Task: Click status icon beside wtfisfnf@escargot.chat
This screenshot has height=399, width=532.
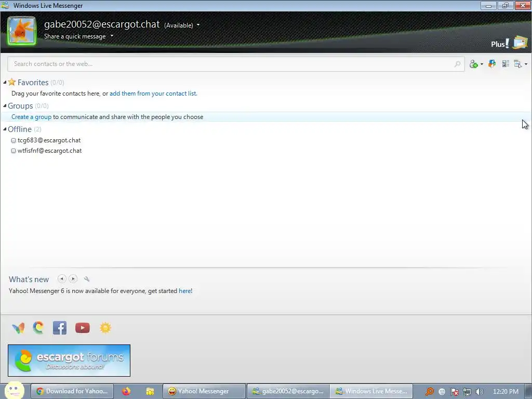Action: pyautogui.click(x=14, y=151)
